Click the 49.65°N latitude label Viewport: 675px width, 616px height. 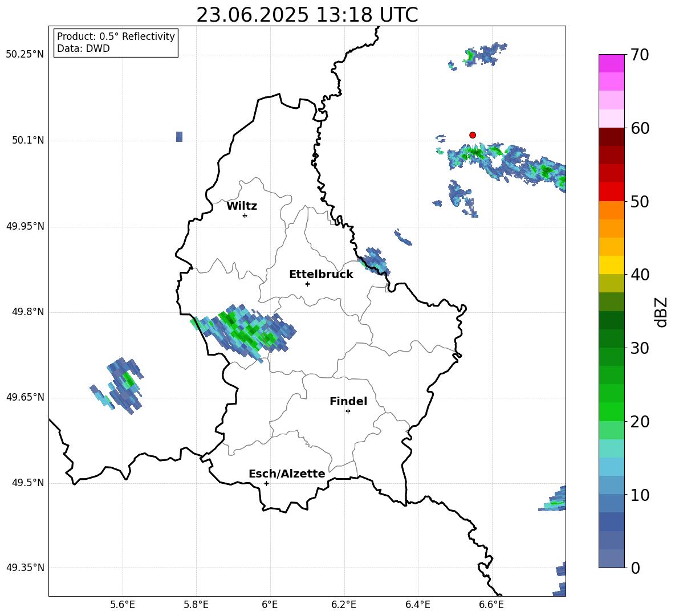(25, 397)
